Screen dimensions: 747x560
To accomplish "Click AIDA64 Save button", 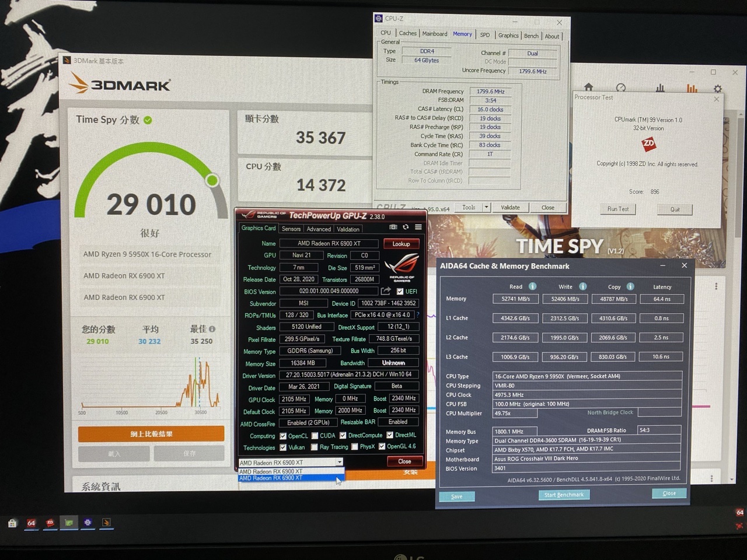I will click(x=456, y=496).
